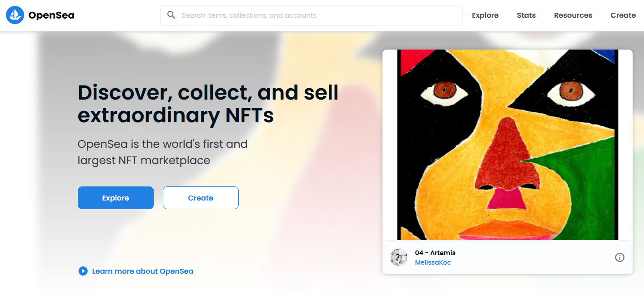The height and width of the screenshot is (296, 644).
Task: Open the Artemis face painting artwork
Action: (x=508, y=145)
